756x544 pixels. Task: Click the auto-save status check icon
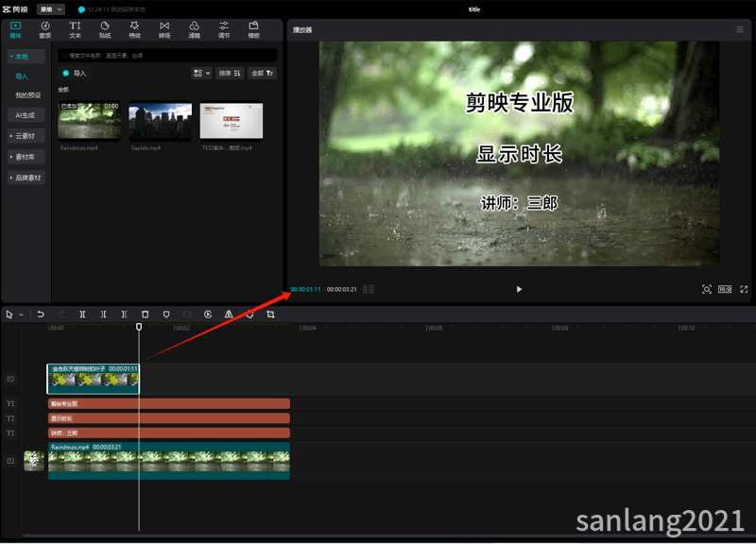click(81, 9)
